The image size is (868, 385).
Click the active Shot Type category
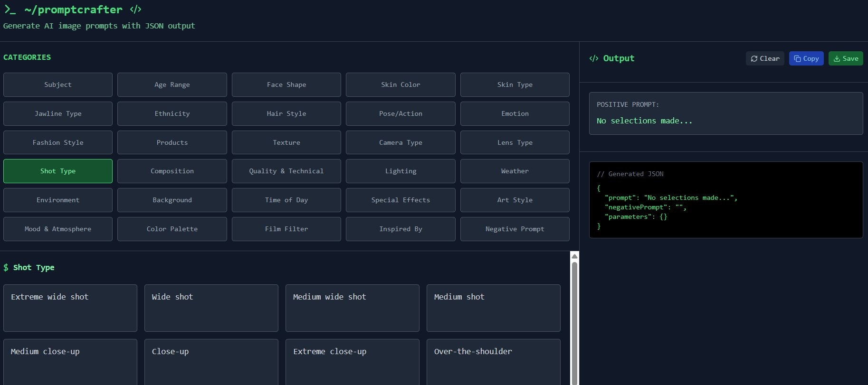[x=58, y=171]
